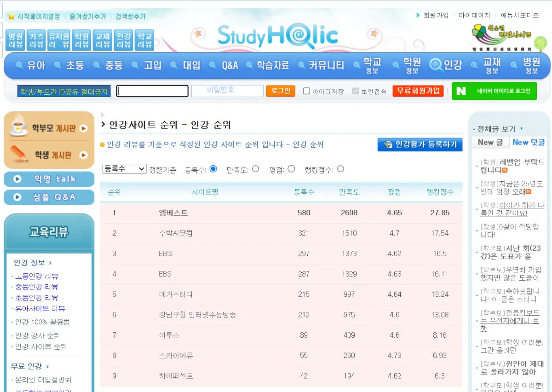
Task: Click the 무료회원가입 button
Action: [418, 91]
